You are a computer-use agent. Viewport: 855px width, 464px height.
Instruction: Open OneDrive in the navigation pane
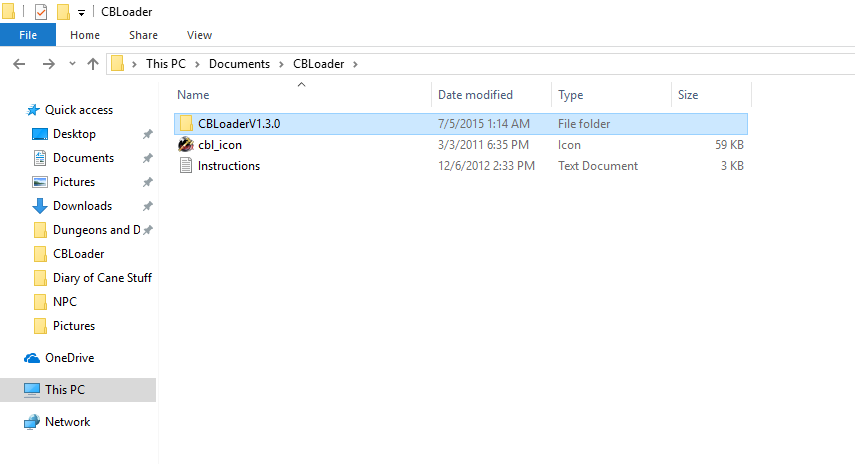[x=69, y=358]
